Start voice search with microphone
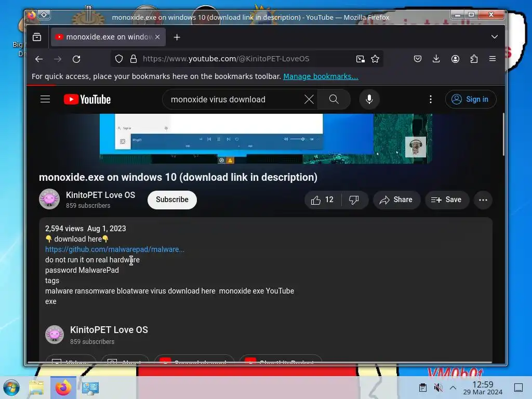 point(369,99)
